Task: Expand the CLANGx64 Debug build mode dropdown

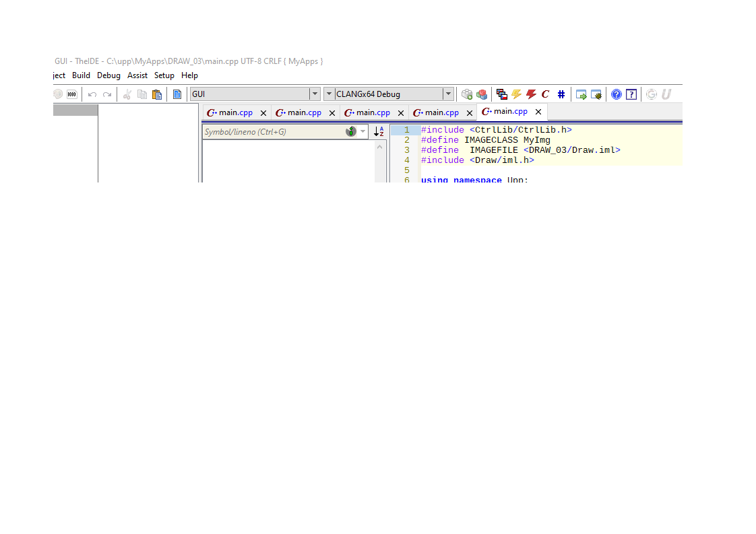Action: (x=448, y=94)
